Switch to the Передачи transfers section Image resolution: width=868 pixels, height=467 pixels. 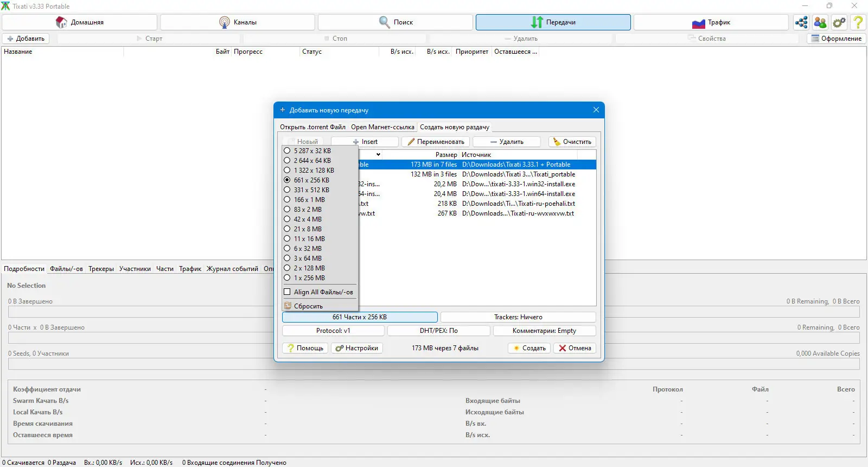[553, 22]
